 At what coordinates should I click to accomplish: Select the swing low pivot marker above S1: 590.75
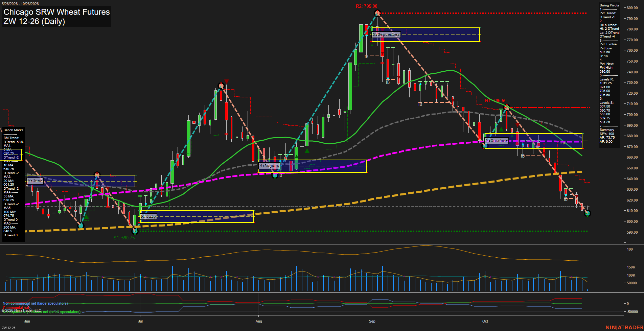(135, 231)
